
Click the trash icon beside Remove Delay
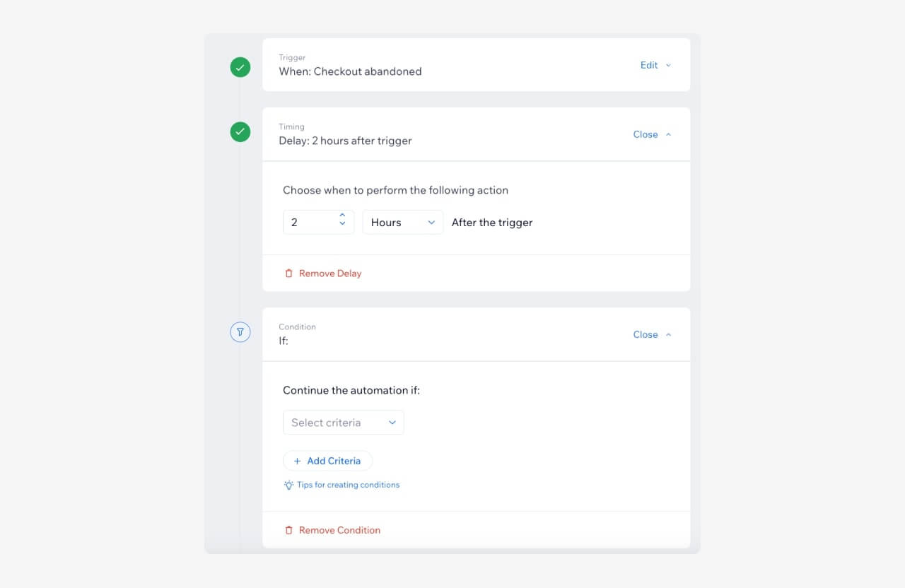(x=289, y=273)
